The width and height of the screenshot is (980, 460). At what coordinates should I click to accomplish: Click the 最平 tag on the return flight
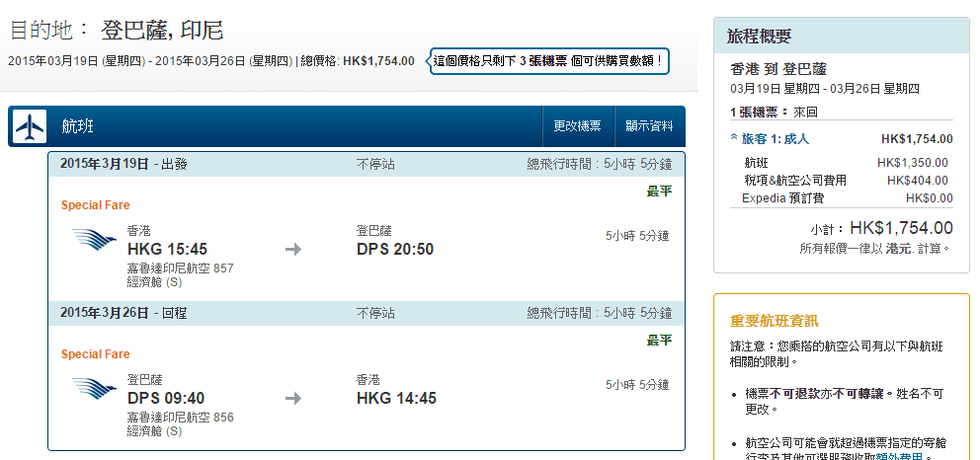pos(659,341)
